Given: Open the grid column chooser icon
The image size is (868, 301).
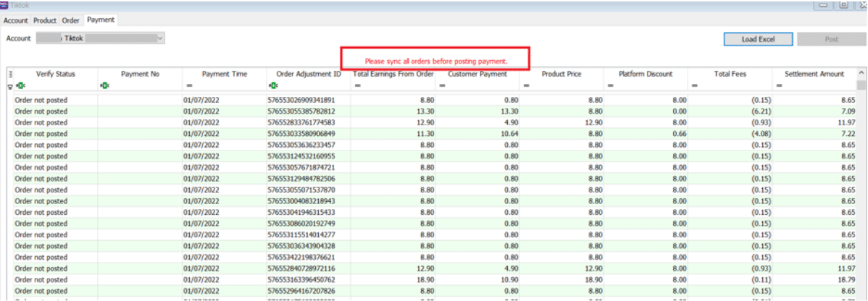Looking at the screenshot, I should 10,74.
